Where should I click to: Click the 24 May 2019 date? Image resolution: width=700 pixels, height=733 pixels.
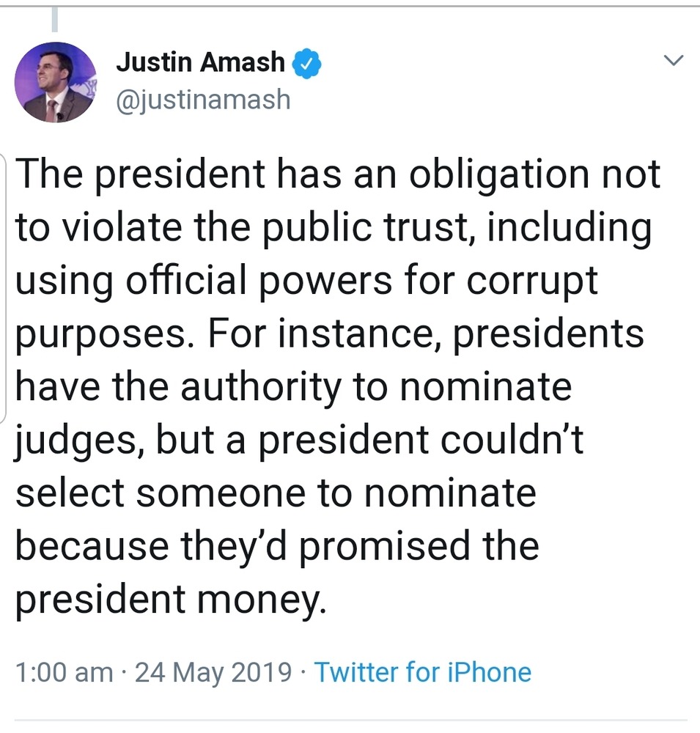pos(213,672)
